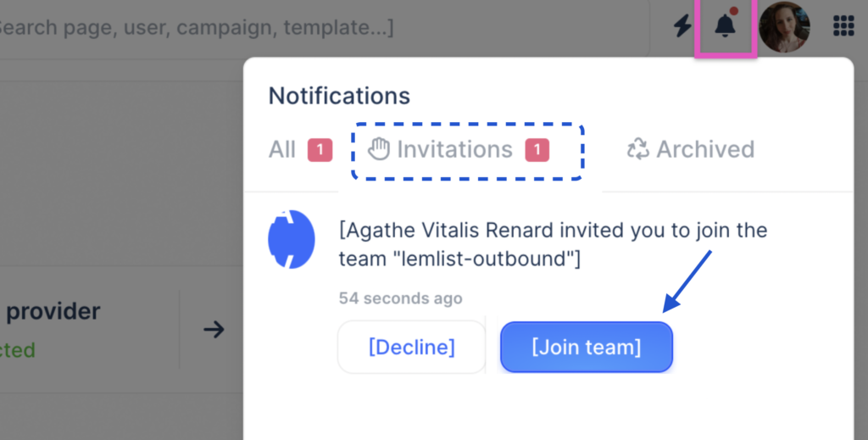The height and width of the screenshot is (440, 868).
Task: Select the provider card label
Action: 53,311
